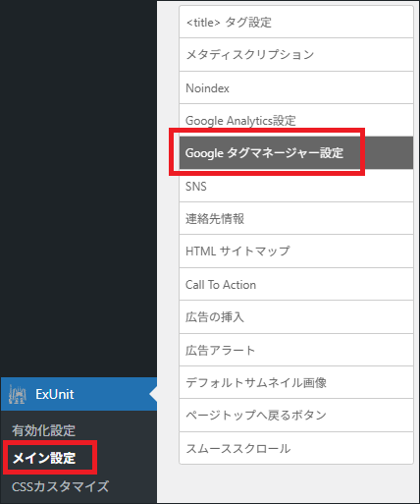Go to CSSカスタマイズ in sidebar
This screenshot has width=420, height=504.
[x=60, y=486]
